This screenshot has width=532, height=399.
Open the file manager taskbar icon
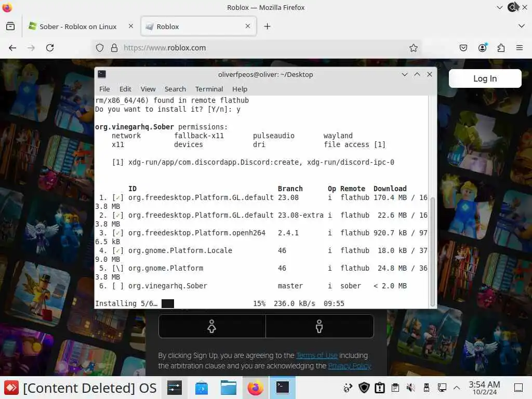click(229, 388)
